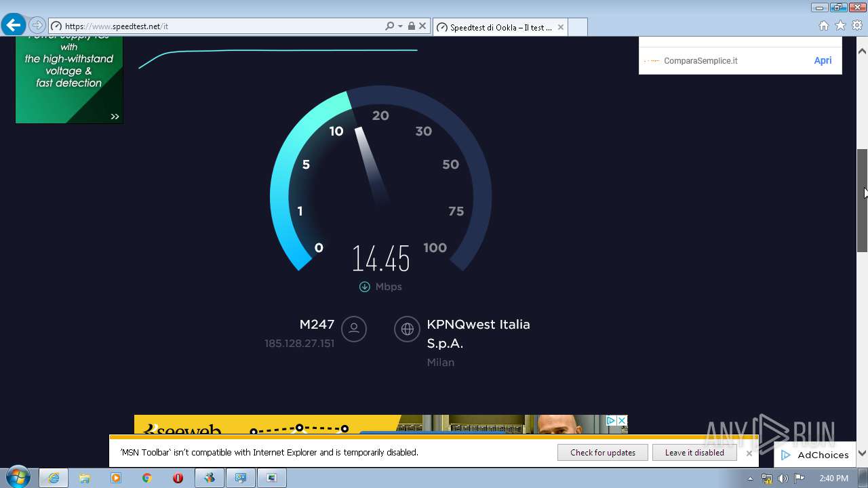Click the security lock icon in address bar
The height and width of the screenshot is (488, 868).
411,26
